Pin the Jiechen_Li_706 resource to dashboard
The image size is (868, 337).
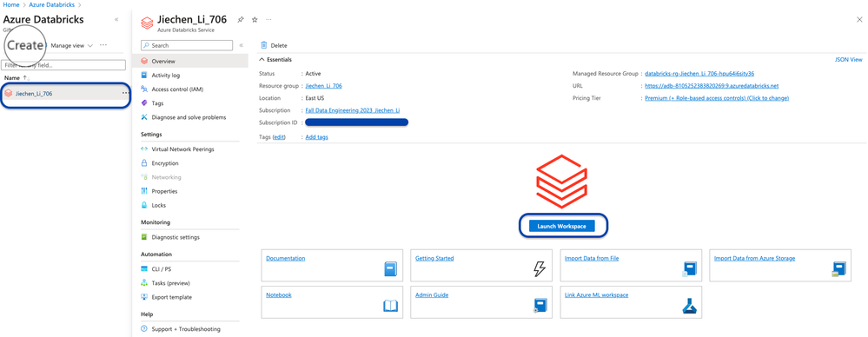tap(241, 19)
